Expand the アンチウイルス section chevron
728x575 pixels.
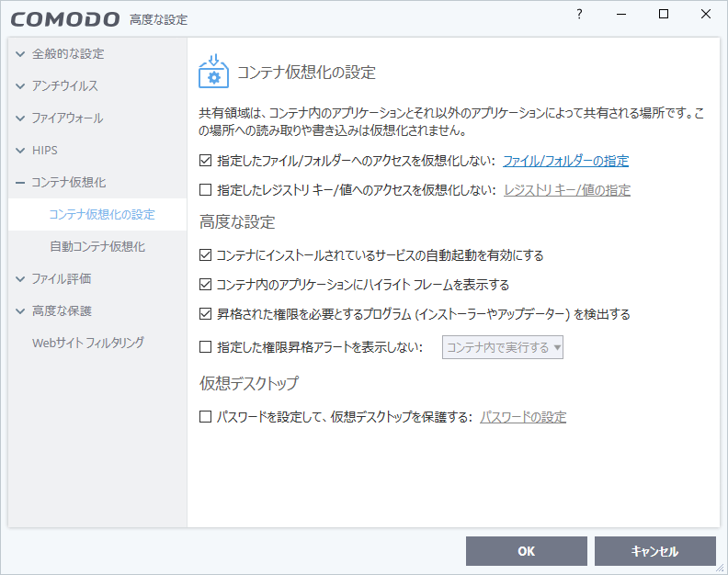[x=20, y=85]
